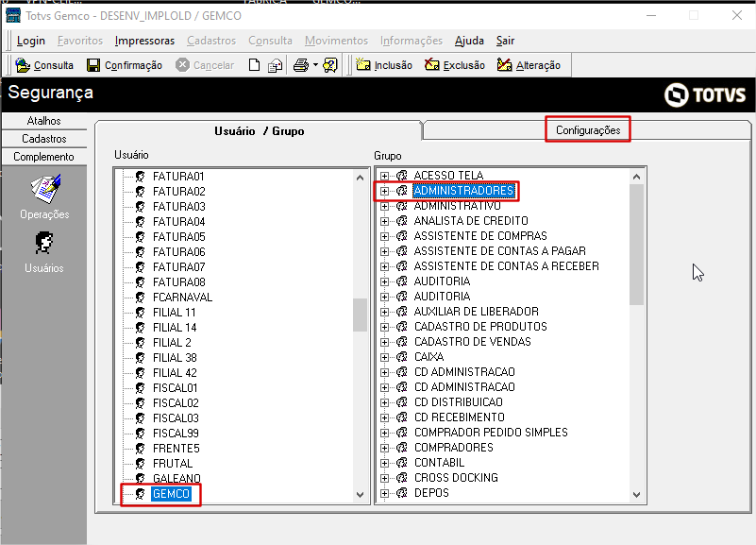The width and height of the screenshot is (756, 545).
Task: Click the Alteração toolbar button
Action: [529, 65]
